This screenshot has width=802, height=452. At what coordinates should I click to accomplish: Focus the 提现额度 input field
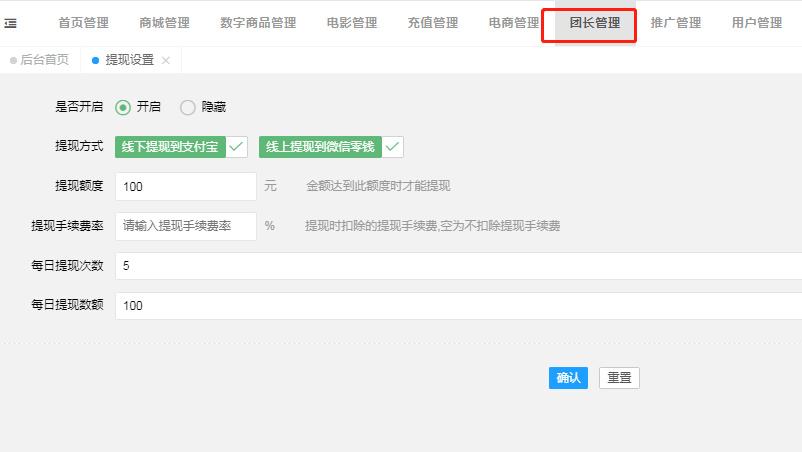click(x=186, y=187)
